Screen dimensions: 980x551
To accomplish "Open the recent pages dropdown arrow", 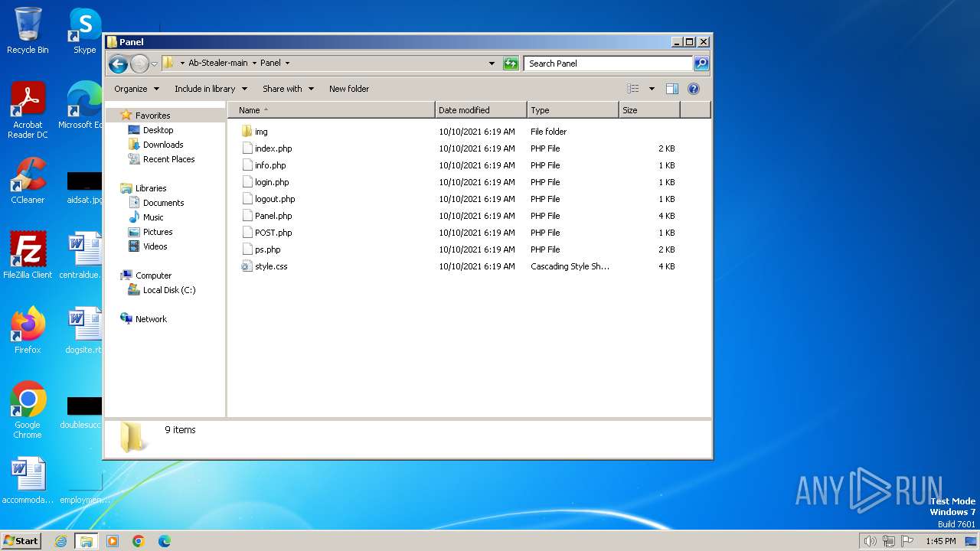I will (154, 64).
